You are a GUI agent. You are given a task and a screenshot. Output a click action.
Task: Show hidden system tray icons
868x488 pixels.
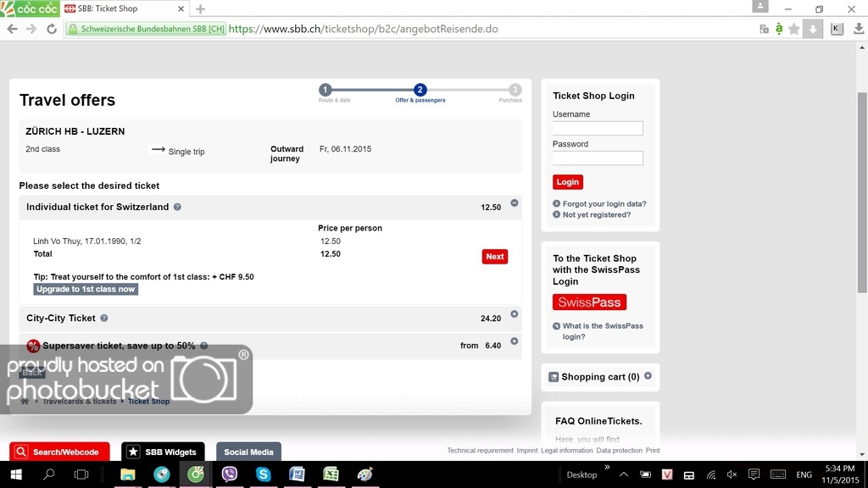(624, 474)
